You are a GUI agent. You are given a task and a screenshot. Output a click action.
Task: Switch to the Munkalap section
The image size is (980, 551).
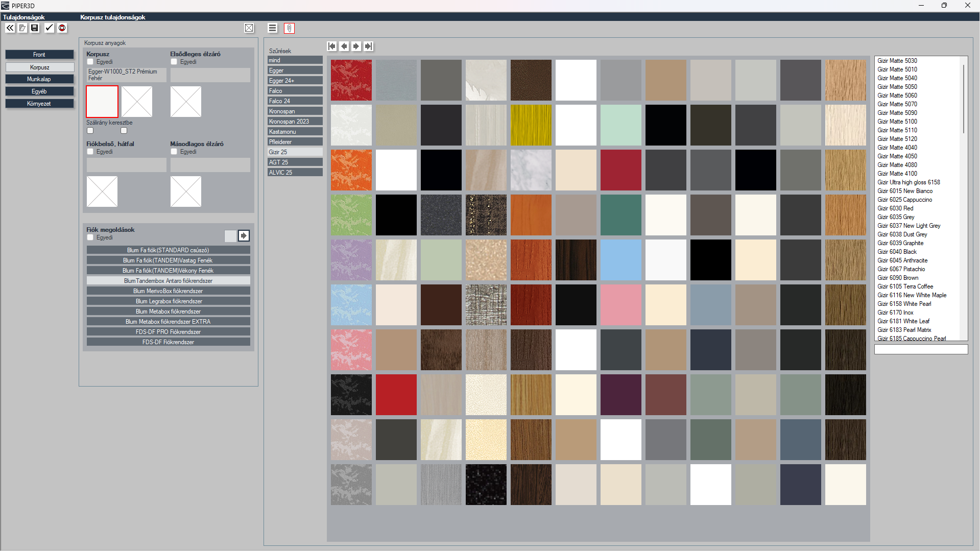click(x=39, y=79)
